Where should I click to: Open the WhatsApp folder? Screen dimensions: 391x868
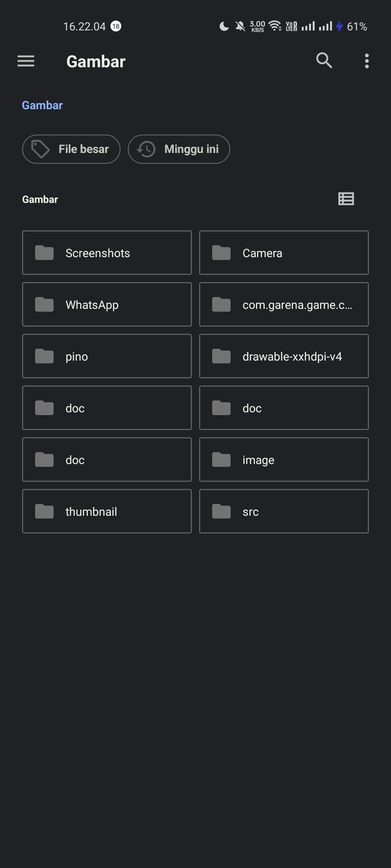pos(107,305)
